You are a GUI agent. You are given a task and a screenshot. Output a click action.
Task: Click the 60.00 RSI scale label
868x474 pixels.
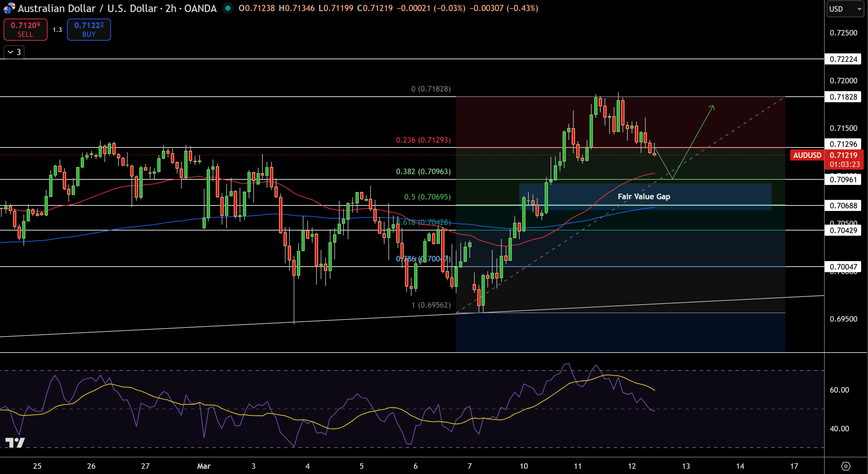tap(839, 390)
